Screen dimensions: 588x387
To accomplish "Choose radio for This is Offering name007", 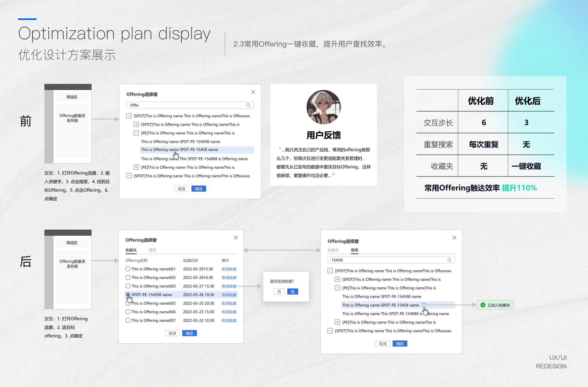I will coord(128,320).
